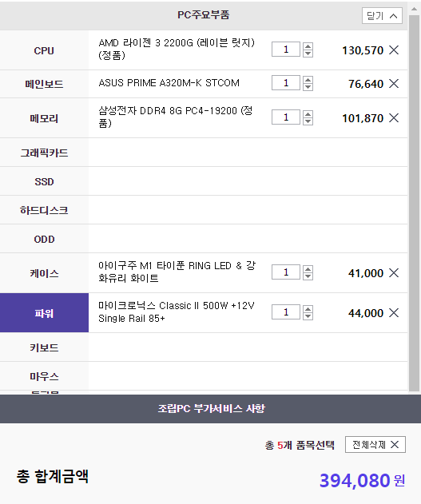The image size is (421, 504).
Task: Increase power supply quantity with up arrow
Action: [308, 309]
